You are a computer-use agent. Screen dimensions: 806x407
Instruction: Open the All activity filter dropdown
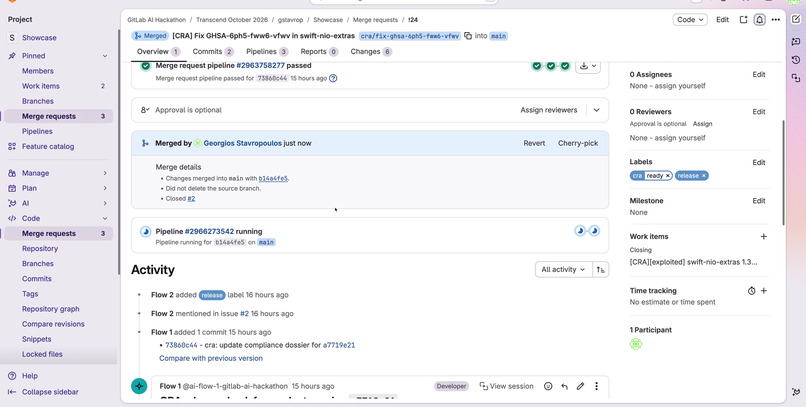tap(563, 269)
